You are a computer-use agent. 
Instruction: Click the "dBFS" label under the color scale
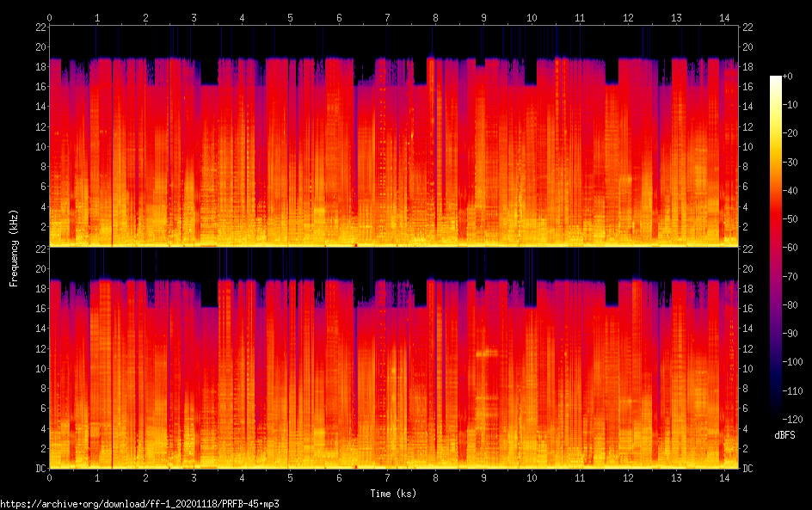[784, 435]
